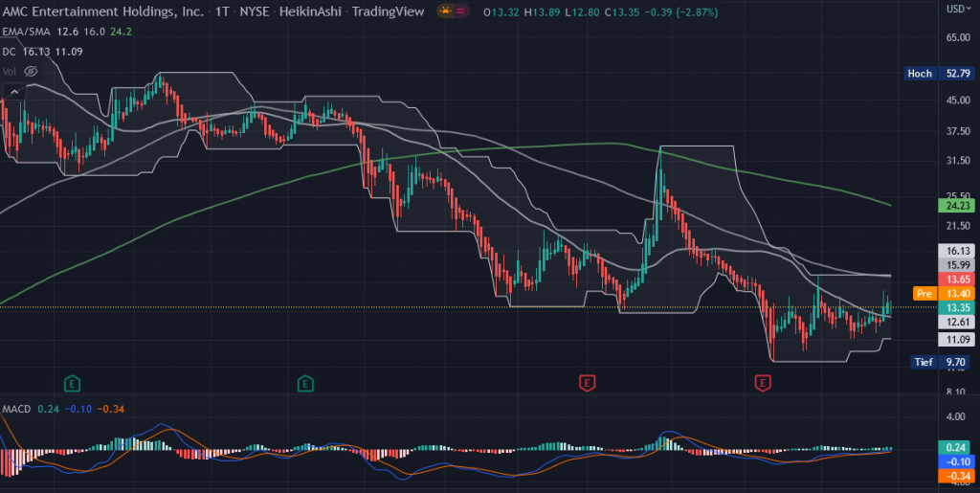Click the MACD 0.24 histogram axis label
The width and height of the screenshot is (980, 493).
[954, 447]
